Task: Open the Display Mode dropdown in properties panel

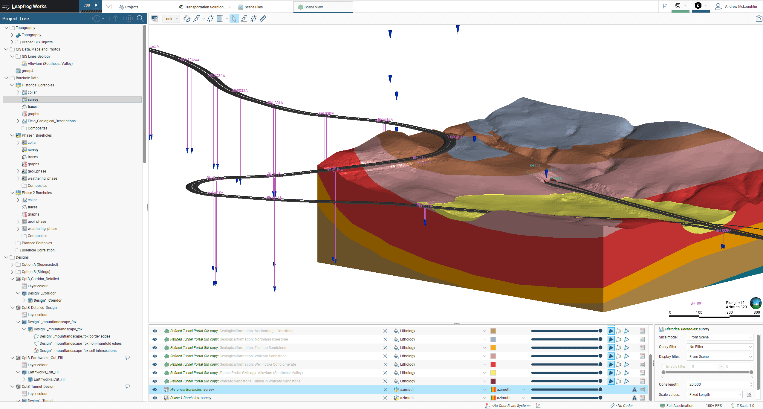Action: [x=720, y=354]
